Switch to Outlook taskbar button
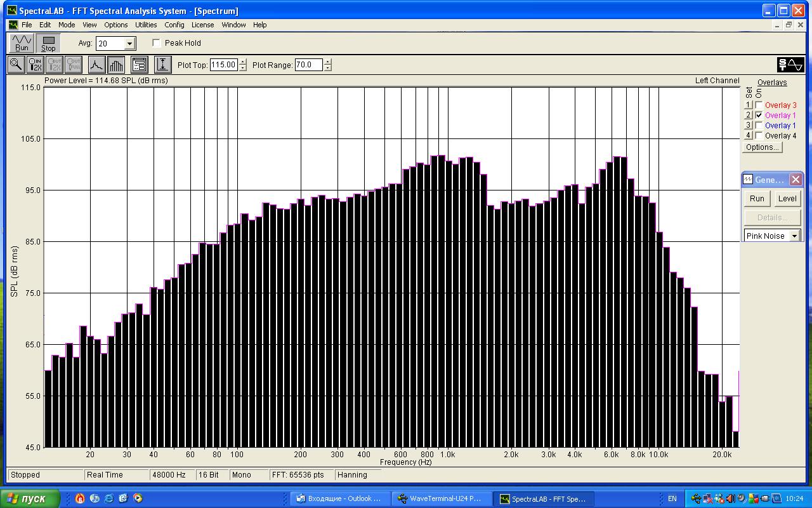Screen dimensions: 812x508 340,498
